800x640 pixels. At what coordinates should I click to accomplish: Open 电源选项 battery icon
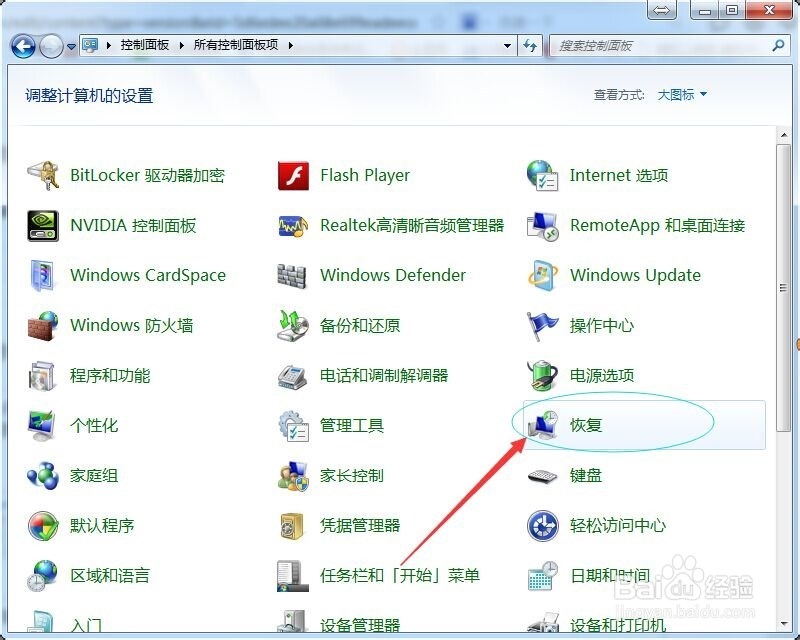[542, 375]
